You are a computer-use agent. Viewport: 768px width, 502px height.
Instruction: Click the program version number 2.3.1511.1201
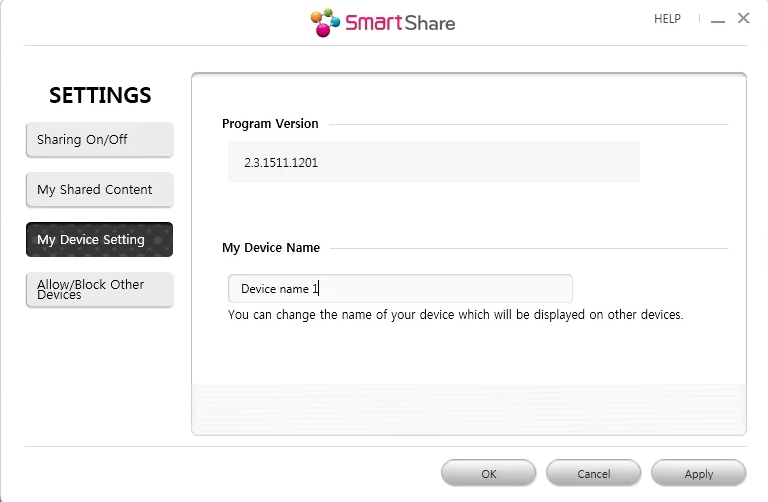point(281,162)
